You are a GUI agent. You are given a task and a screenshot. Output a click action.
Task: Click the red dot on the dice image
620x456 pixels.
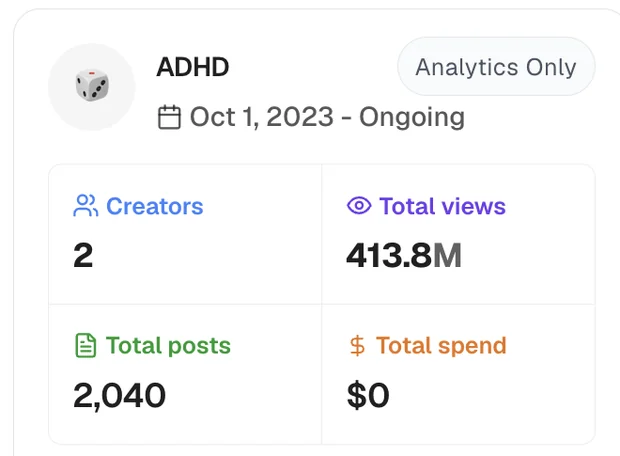pos(92,73)
